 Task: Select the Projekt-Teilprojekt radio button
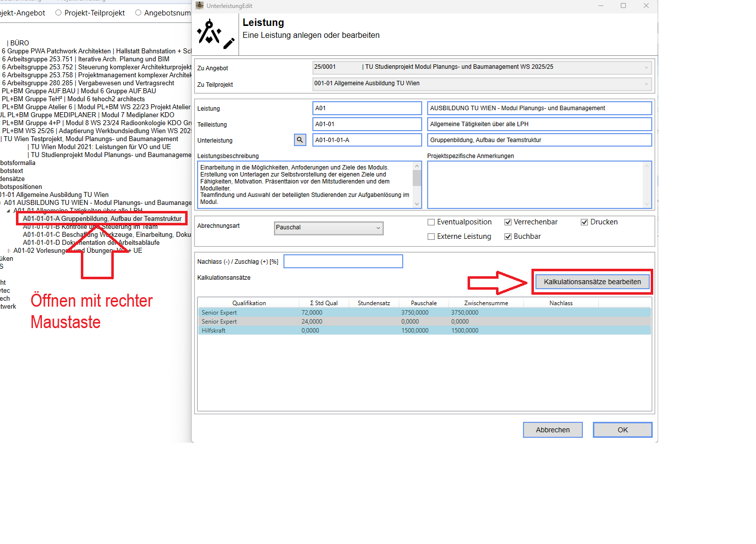[x=58, y=13]
